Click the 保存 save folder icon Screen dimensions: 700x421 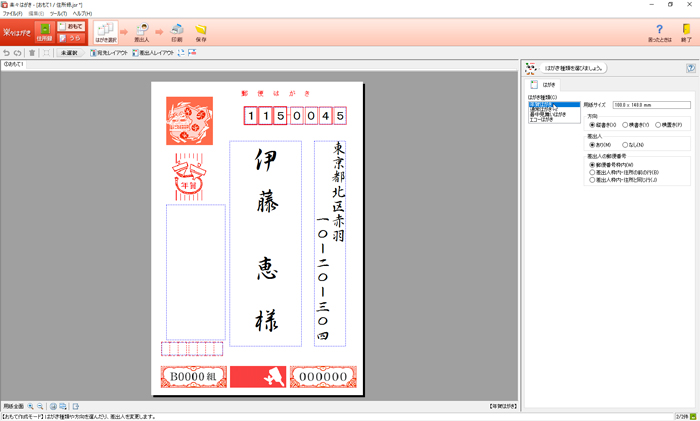pyautogui.click(x=201, y=33)
